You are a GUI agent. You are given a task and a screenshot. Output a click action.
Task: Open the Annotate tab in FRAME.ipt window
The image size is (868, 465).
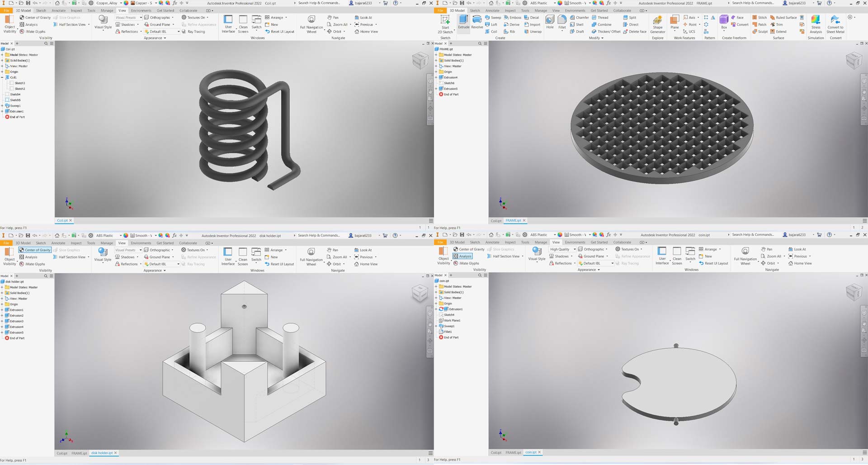pyautogui.click(x=492, y=10)
